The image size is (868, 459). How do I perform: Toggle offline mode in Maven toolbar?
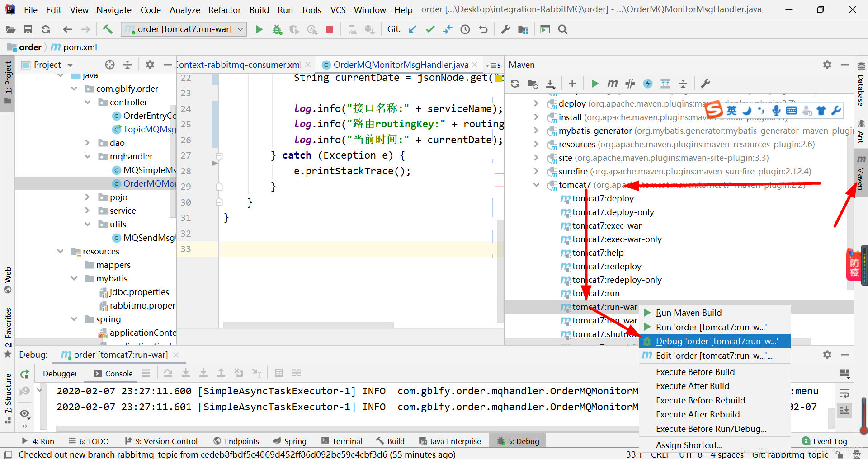[x=630, y=84]
